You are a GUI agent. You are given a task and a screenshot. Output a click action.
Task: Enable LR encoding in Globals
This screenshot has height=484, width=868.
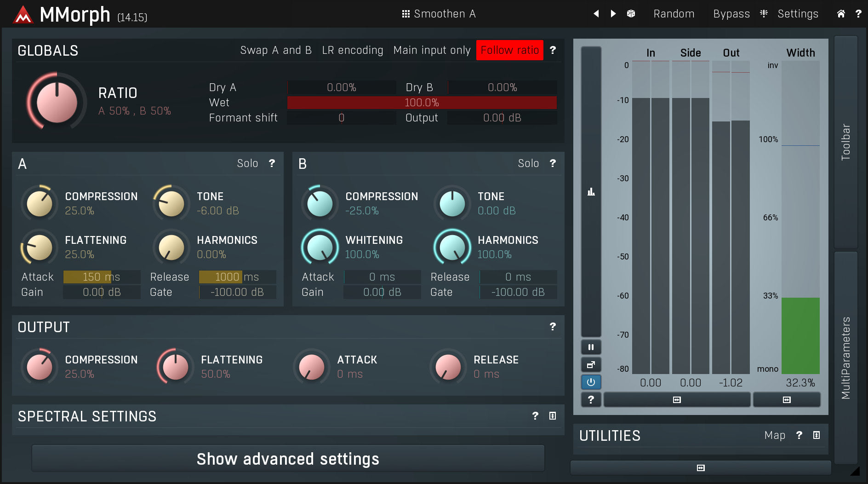tap(352, 50)
